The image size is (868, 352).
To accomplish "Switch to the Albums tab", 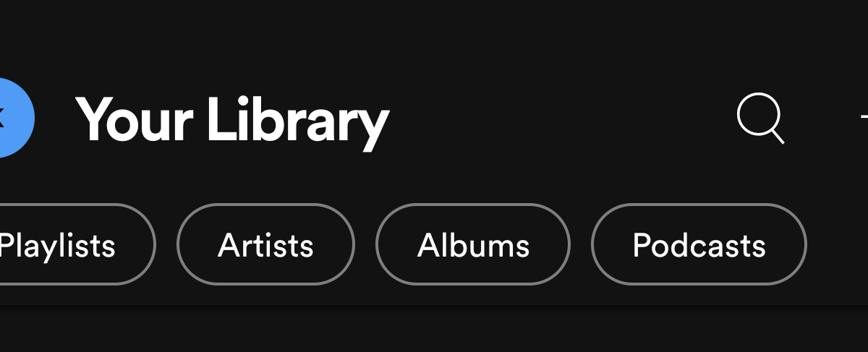I will [473, 245].
